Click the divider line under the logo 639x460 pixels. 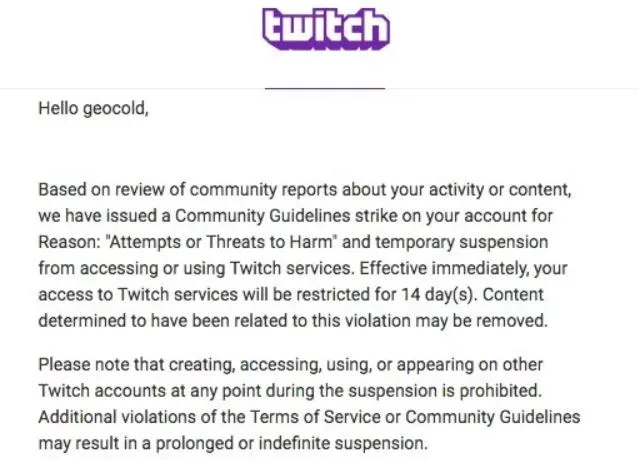pyautogui.click(x=325, y=88)
